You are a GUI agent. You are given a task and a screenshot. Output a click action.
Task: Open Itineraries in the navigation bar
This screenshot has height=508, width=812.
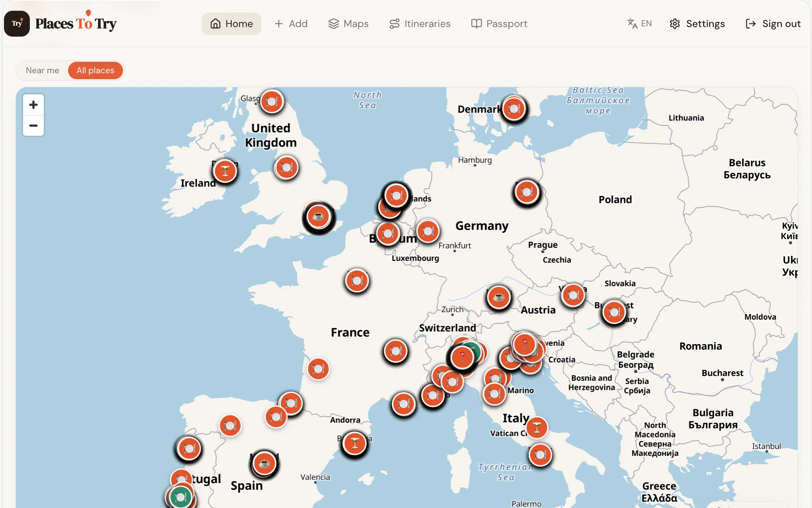tap(420, 23)
